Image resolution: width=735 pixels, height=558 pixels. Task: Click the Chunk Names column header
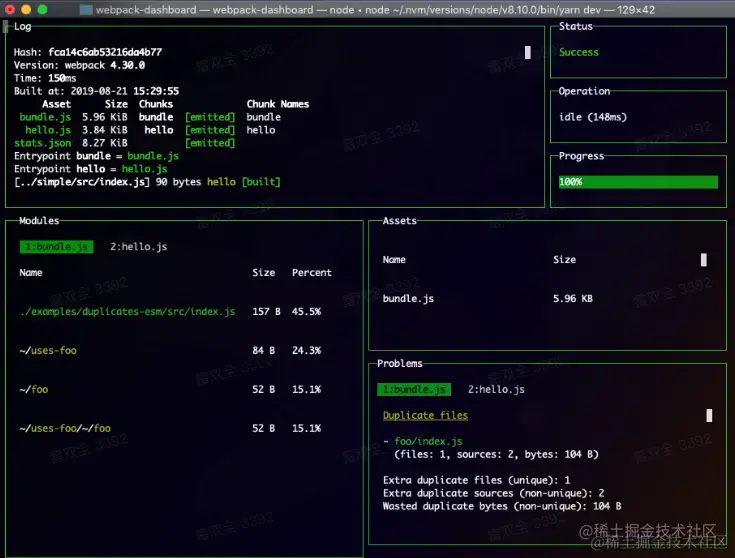point(278,104)
